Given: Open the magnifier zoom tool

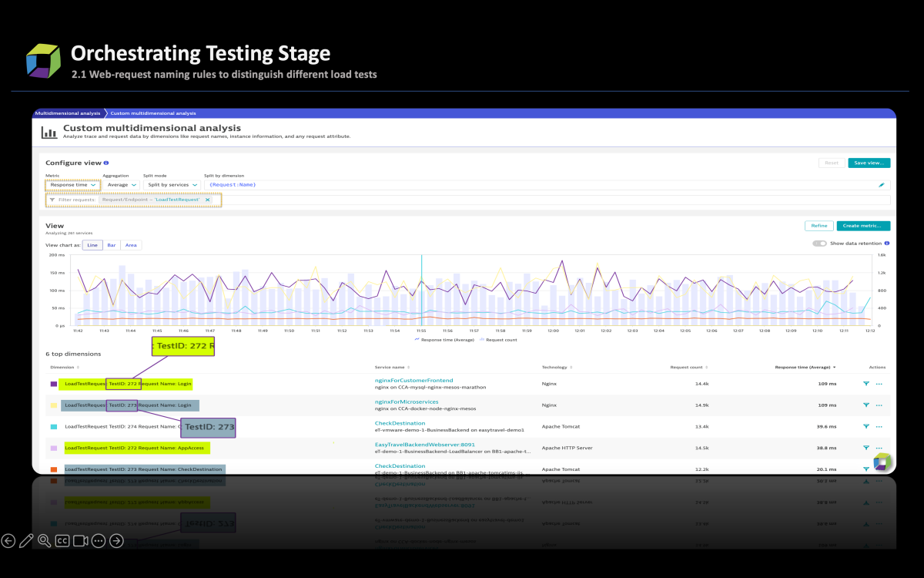Looking at the screenshot, I should click(x=43, y=541).
